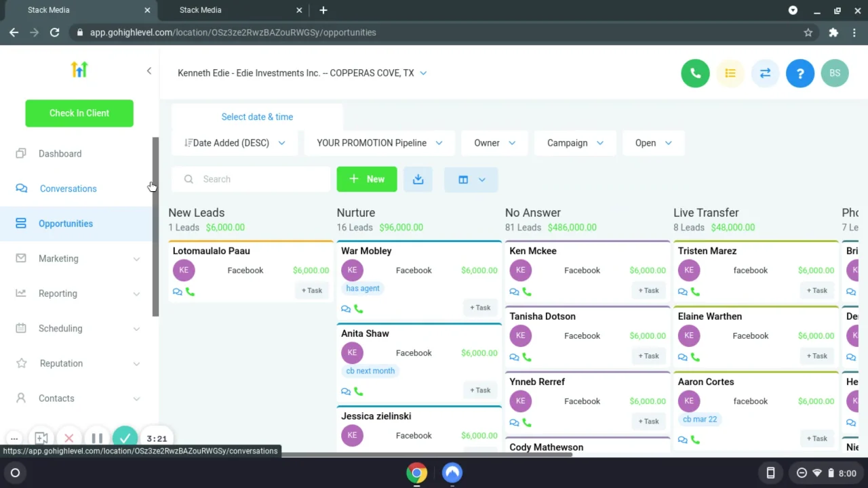Open the YOUR PROMOTION Pipeline dropdown
The width and height of the screenshot is (868, 488).
[x=379, y=143]
